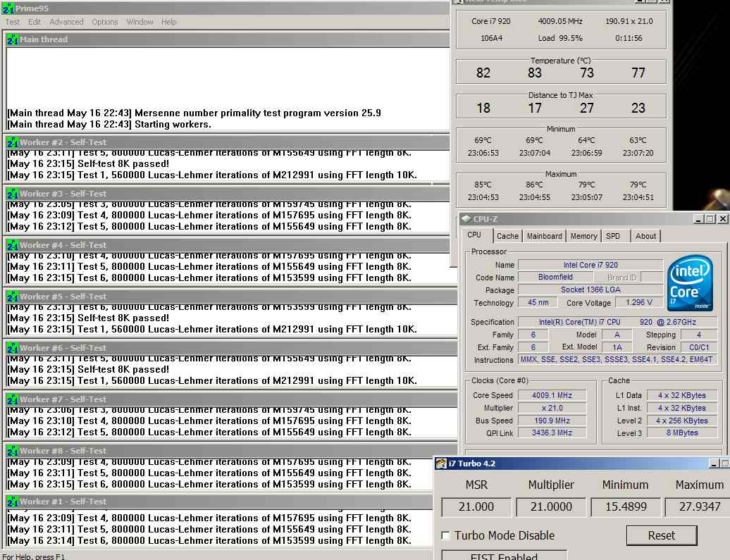Open the Help menu in Prime95
Screen dimensions: 730x560
tap(168, 22)
